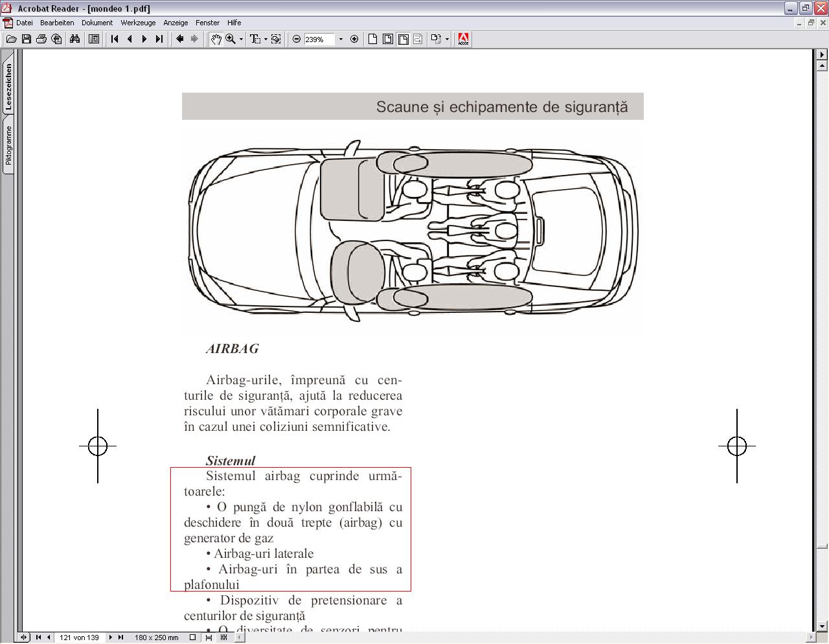
Task: Click the page number field 121 von 139
Action: [x=79, y=638]
